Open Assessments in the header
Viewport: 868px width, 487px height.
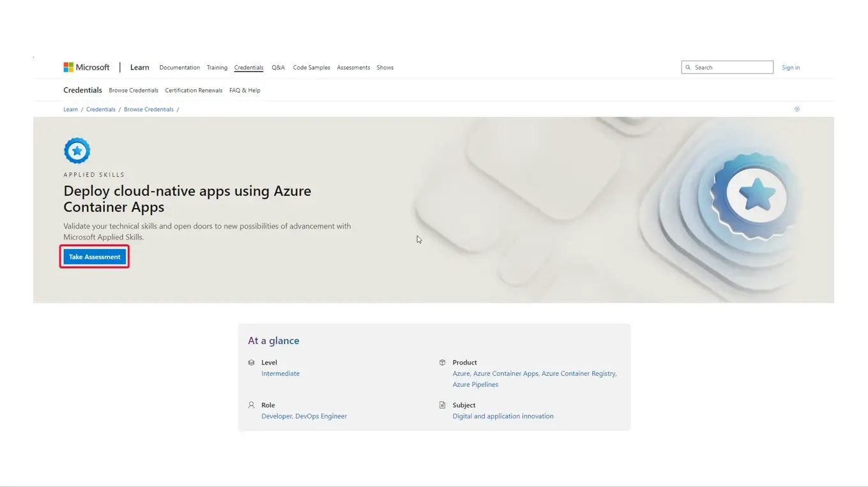[353, 68]
